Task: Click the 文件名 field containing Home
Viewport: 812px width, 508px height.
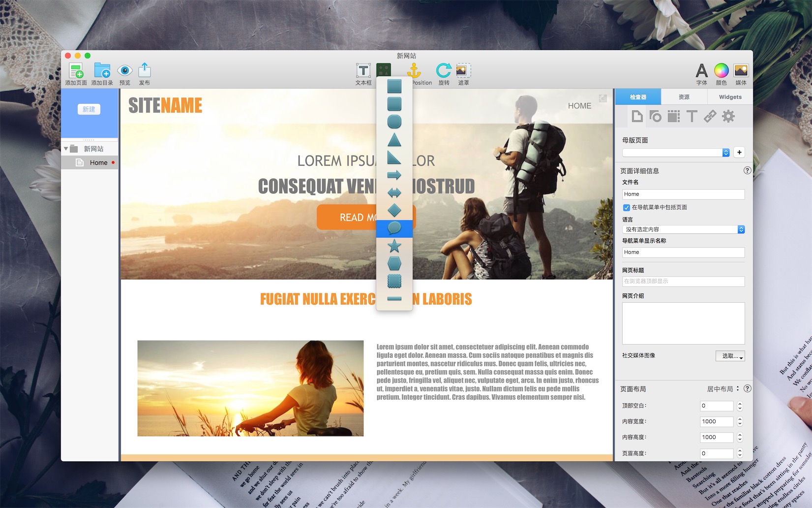Action: click(x=683, y=194)
